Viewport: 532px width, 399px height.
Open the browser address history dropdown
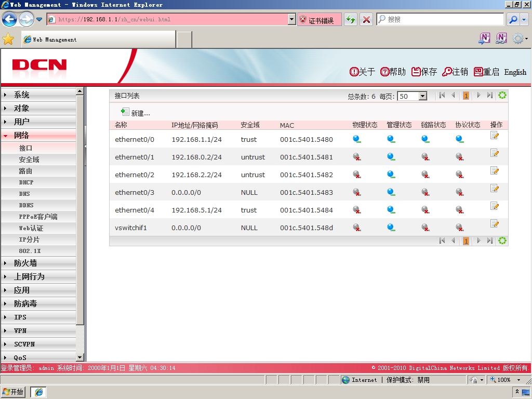[292, 19]
